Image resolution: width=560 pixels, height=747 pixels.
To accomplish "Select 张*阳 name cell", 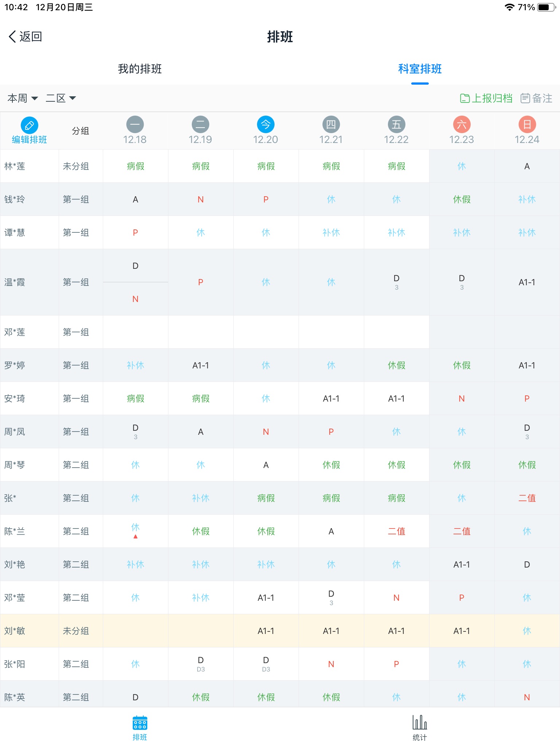I will pos(30,664).
